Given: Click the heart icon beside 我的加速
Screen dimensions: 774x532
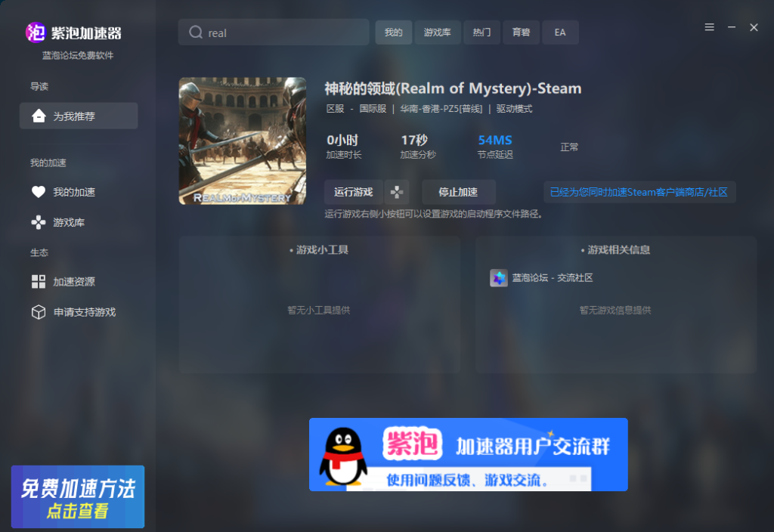Looking at the screenshot, I should coord(39,192).
